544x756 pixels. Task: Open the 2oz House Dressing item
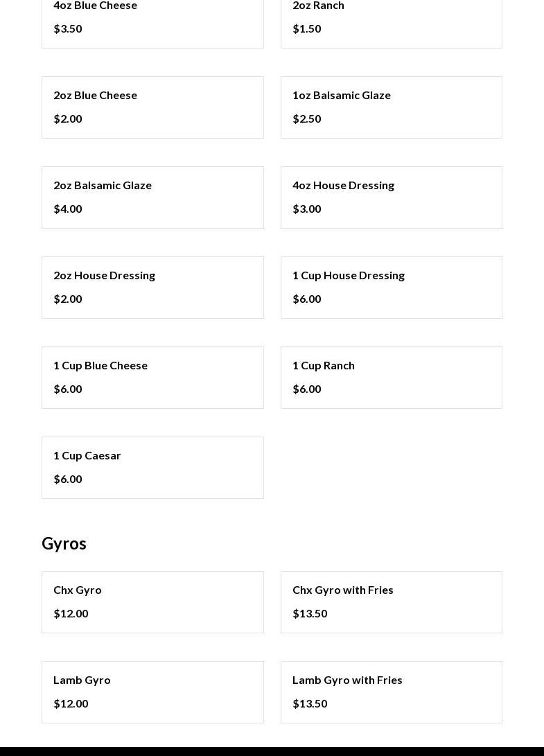(x=152, y=287)
